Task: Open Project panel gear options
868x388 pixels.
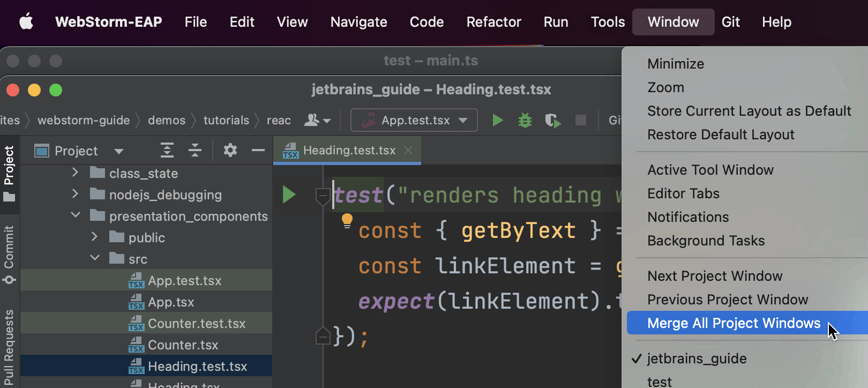Action: pos(230,151)
